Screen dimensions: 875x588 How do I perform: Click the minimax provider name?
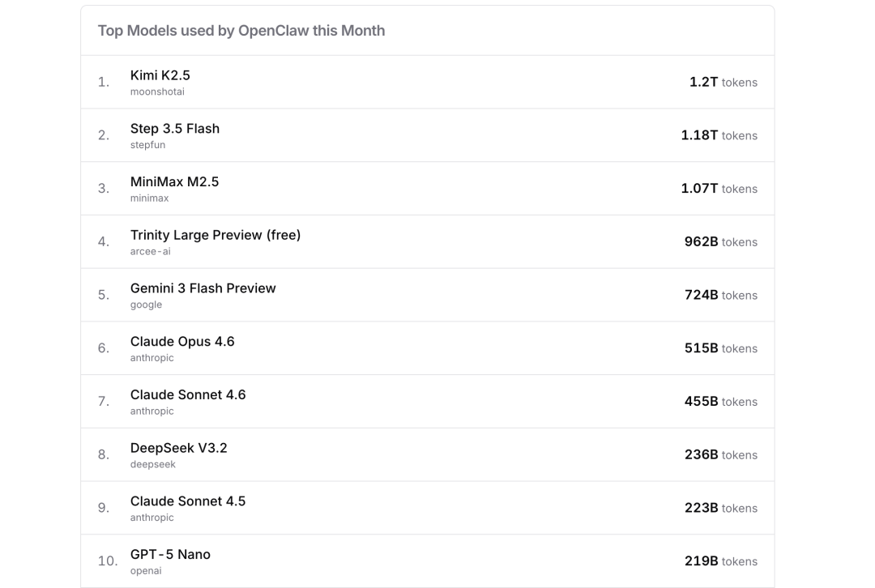pyautogui.click(x=150, y=198)
